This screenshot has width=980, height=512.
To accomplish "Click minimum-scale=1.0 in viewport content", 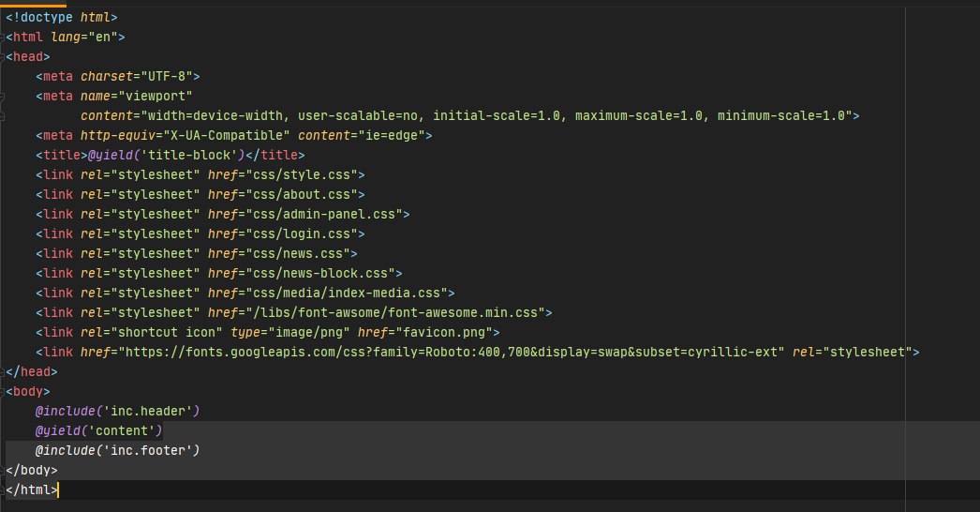I will click(781, 115).
